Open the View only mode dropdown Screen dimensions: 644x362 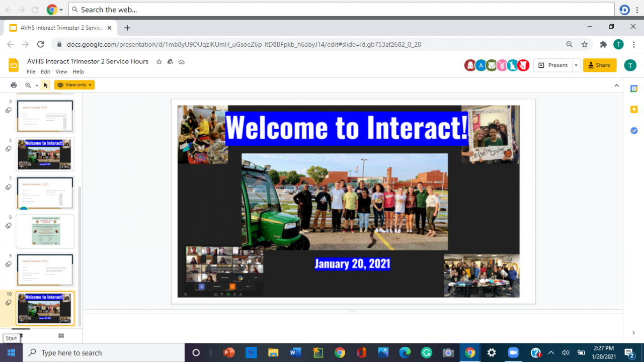click(74, 85)
